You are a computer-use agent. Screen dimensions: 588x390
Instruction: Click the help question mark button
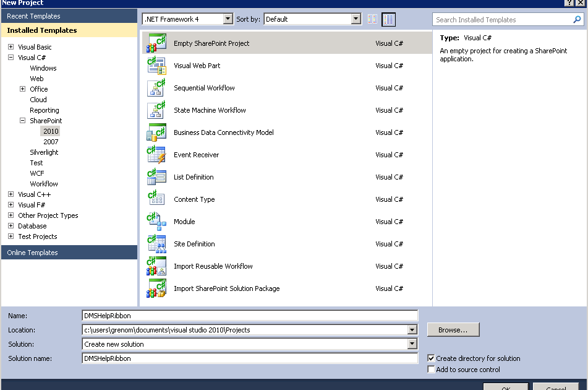[569, 3]
